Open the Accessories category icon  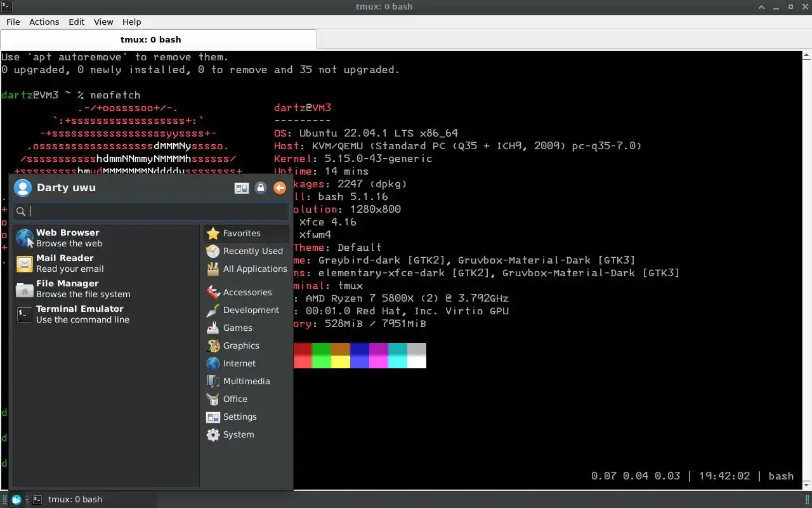point(213,292)
